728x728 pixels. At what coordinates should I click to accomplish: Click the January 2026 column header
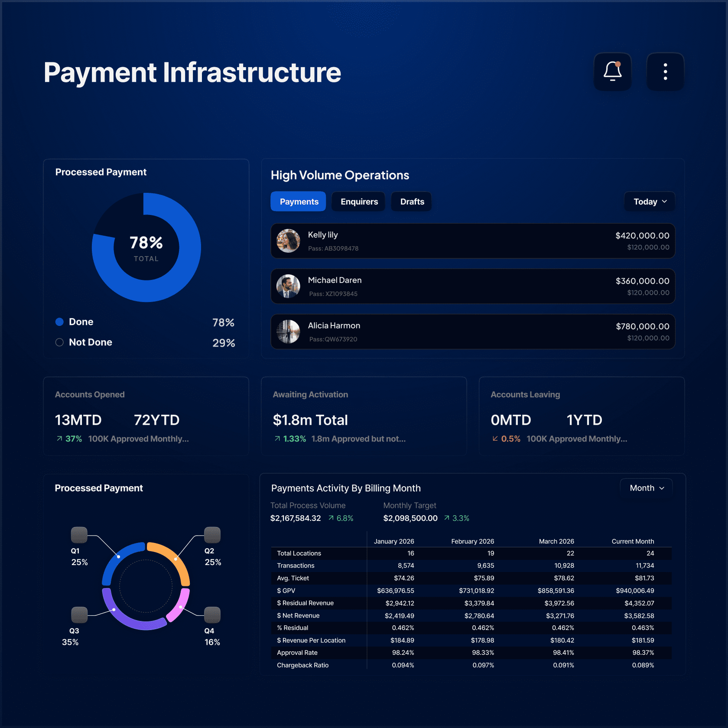[x=394, y=541]
